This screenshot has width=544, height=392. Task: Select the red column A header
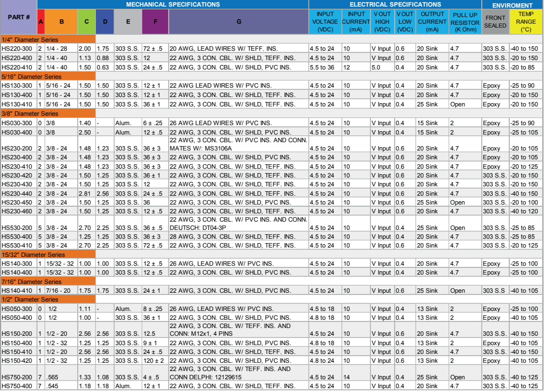click(41, 22)
